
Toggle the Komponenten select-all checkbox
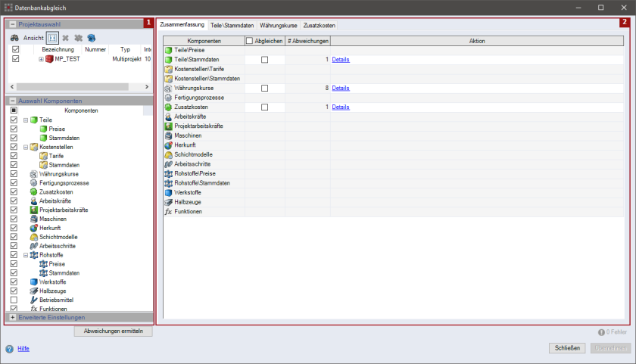tap(14, 110)
